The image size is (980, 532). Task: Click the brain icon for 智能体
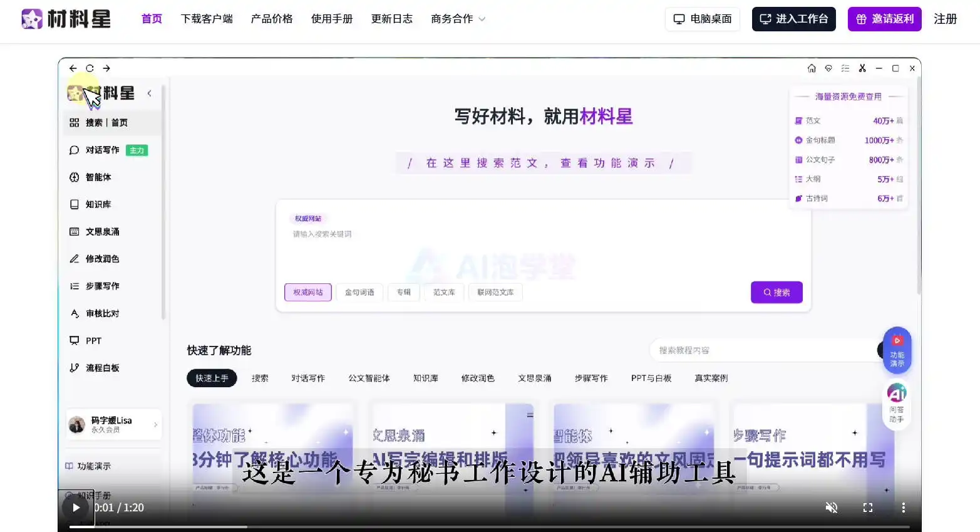[75, 177]
